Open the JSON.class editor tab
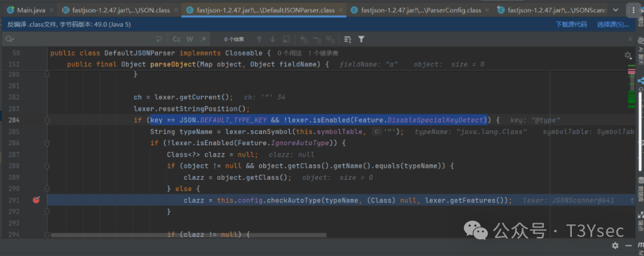644x256 pixels. pyautogui.click(x=120, y=10)
